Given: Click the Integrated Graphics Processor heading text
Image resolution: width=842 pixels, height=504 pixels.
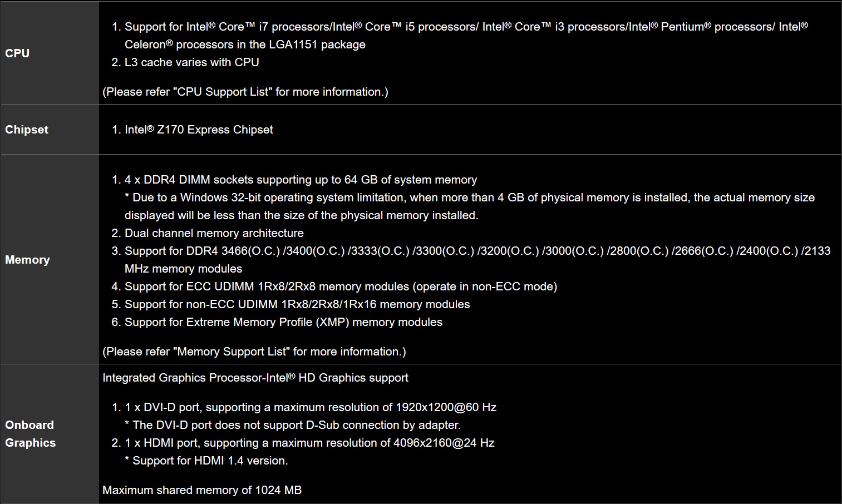Looking at the screenshot, I should point(255,378).
